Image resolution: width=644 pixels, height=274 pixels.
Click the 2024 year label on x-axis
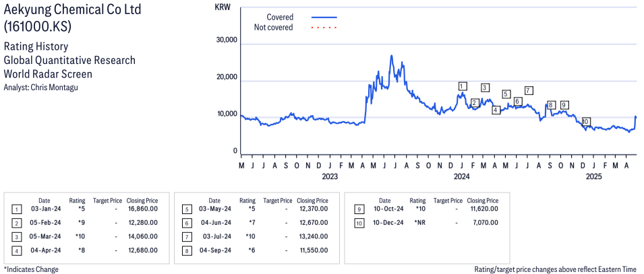click(x=462, y=177)
